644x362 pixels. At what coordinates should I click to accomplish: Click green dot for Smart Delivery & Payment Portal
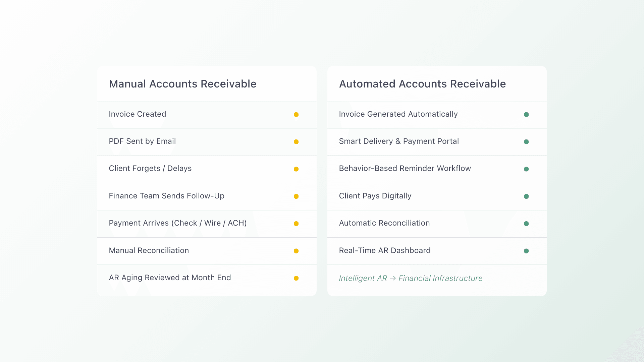click(x=526, y=142)
